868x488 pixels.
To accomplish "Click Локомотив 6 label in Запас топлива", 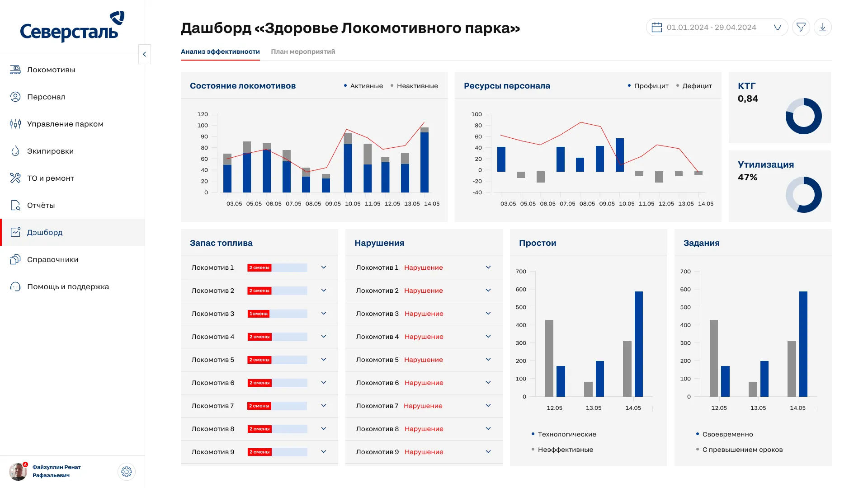I will point(213,383).
